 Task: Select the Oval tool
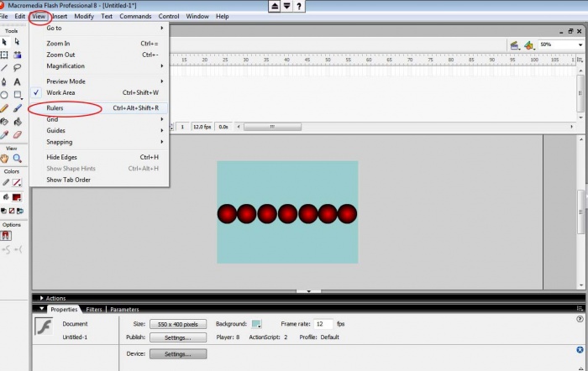click(4, 95)
